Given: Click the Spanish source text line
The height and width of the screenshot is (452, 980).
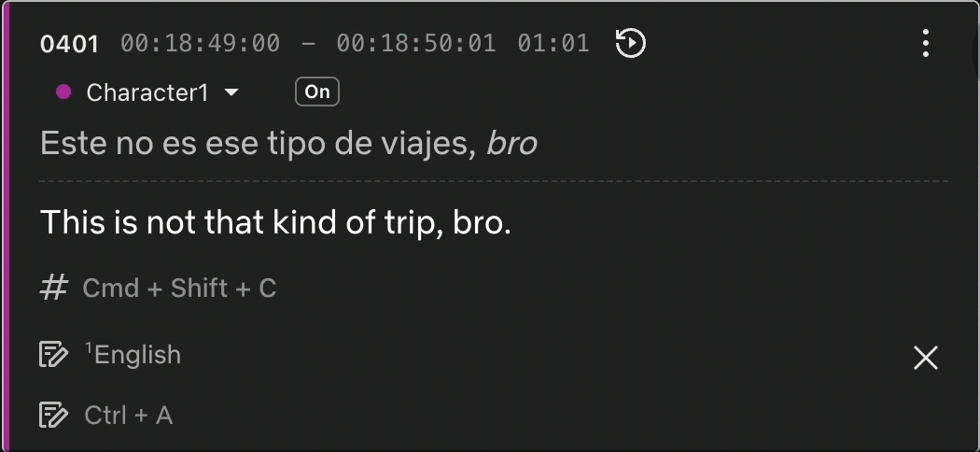Looking at the screenshot, I should coord(261,144).
